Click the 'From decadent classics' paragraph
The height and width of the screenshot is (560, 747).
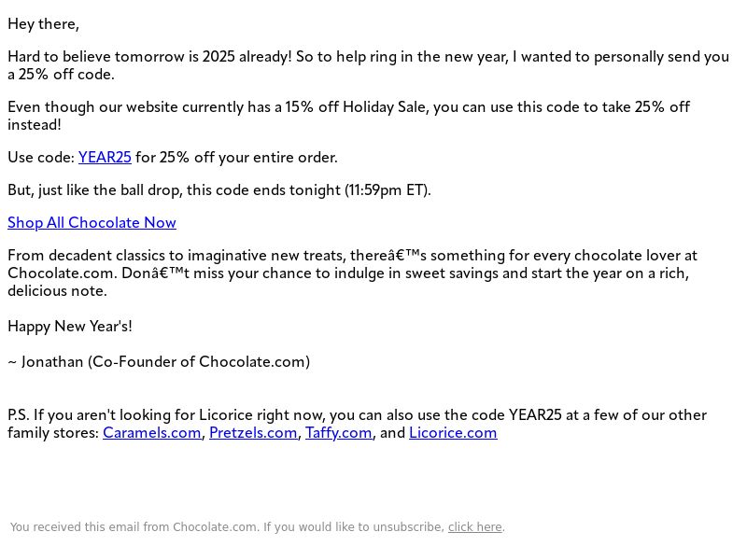point(353,273)
